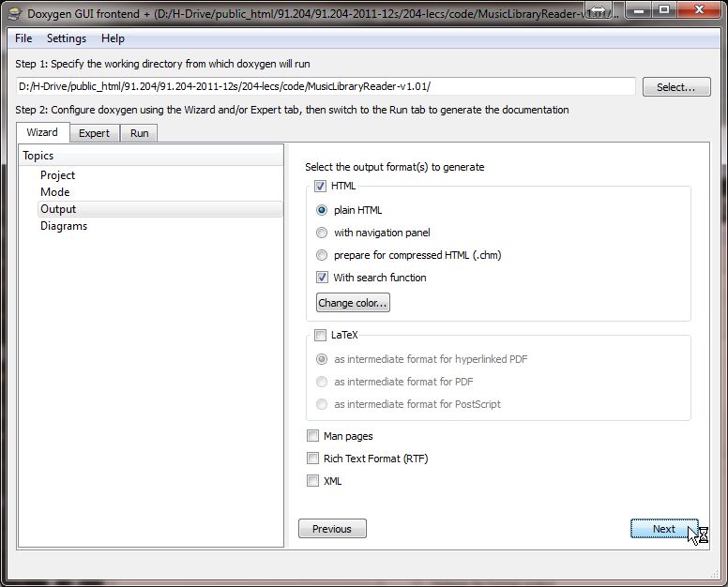Viewport: 728px width, 587px height.
Task: Enable the Man pages checkbox
Action: [313, 436]
